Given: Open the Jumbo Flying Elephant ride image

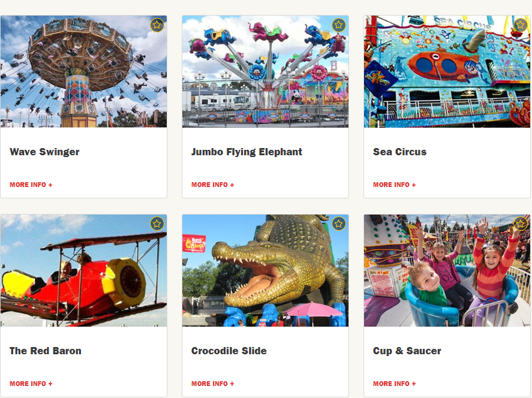Looking at the screenshot, I should (265, 71).
